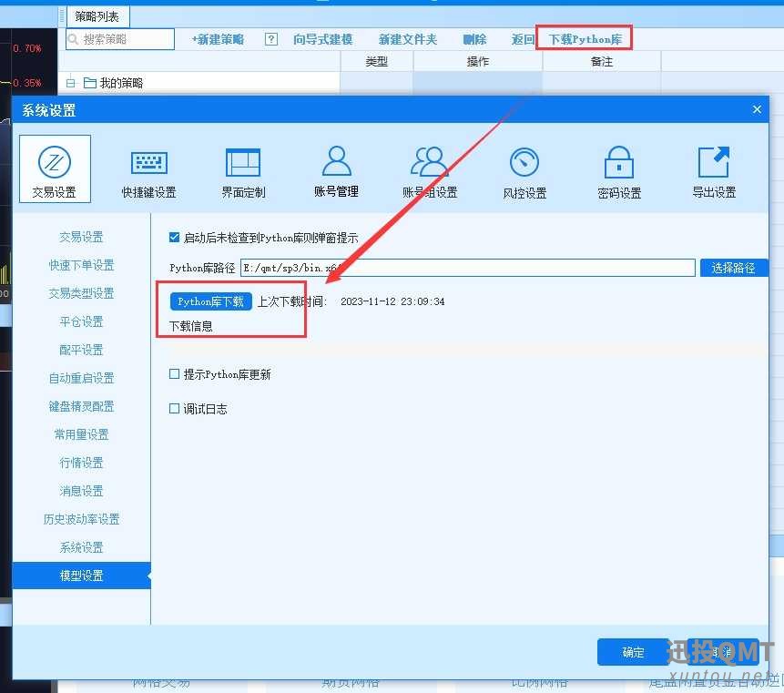Select 系统设置 in the left sidebar
This screenshot has height=693, width=784.
click(81, 547)
